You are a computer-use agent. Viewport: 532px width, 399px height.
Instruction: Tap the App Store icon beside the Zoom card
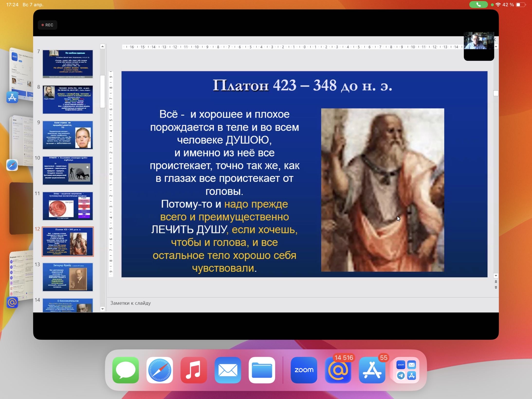tap(12, 97)
